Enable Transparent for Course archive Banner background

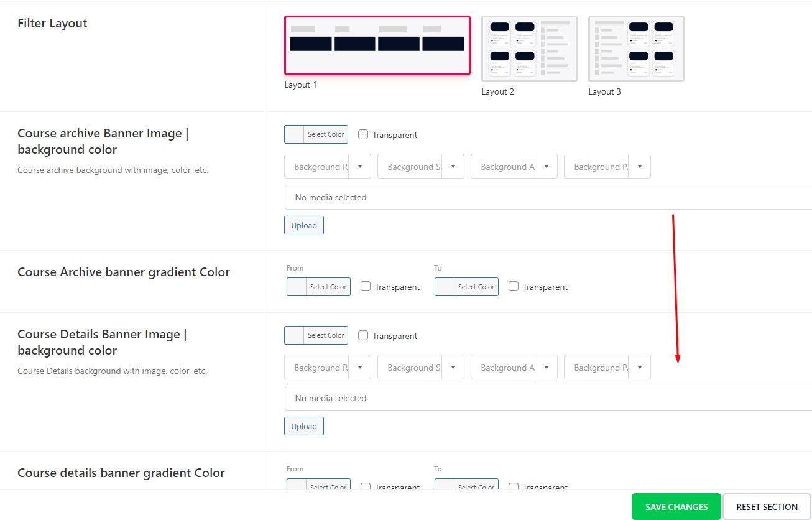click(x=363, y=134)
